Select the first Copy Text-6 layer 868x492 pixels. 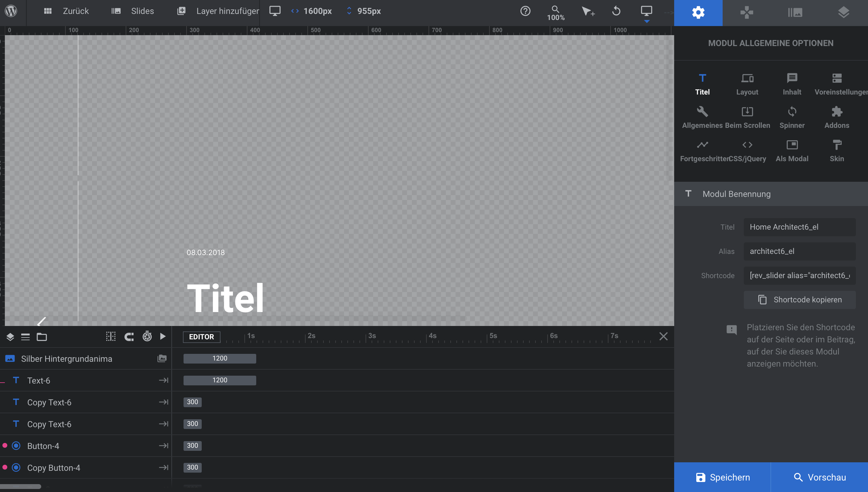(86, 402)
